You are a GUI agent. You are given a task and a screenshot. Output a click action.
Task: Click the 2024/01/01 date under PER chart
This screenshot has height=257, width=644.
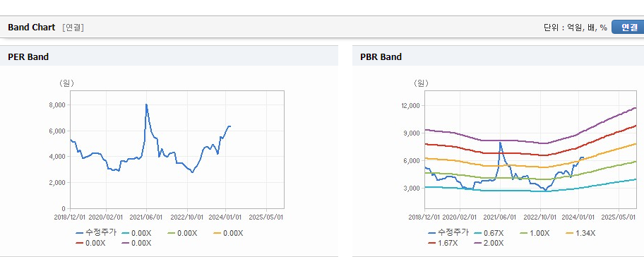tap(225, 217)
